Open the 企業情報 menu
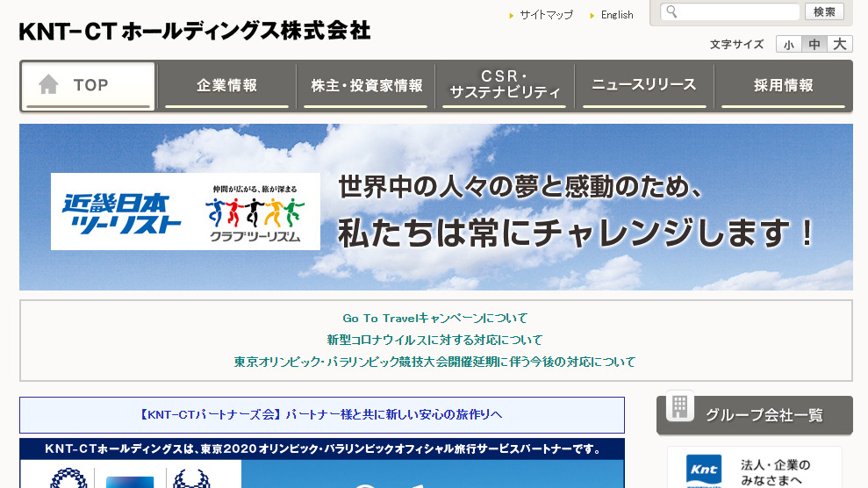 227,86
